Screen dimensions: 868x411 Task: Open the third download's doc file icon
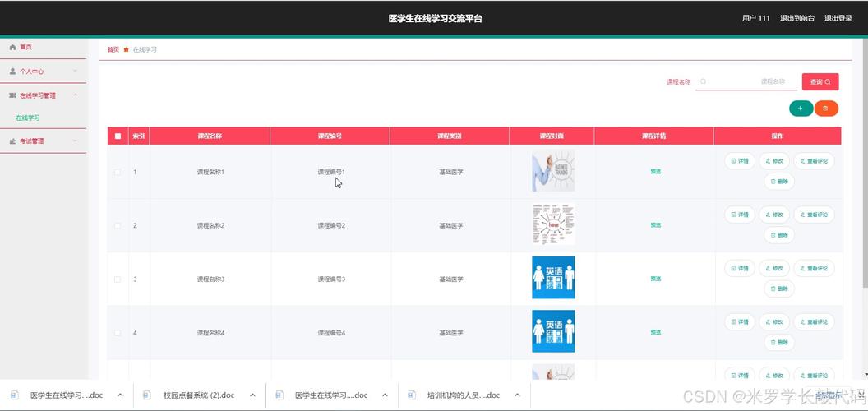point(279,395)
